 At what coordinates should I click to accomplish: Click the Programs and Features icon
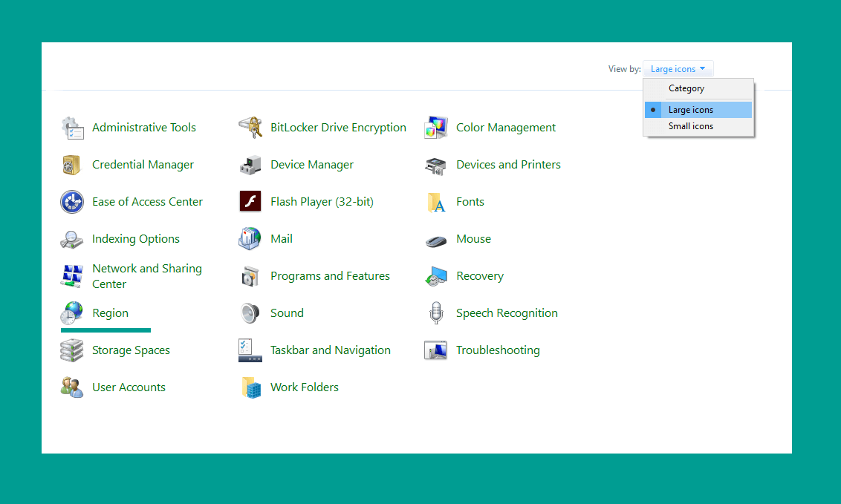click(x=250, y=276)
